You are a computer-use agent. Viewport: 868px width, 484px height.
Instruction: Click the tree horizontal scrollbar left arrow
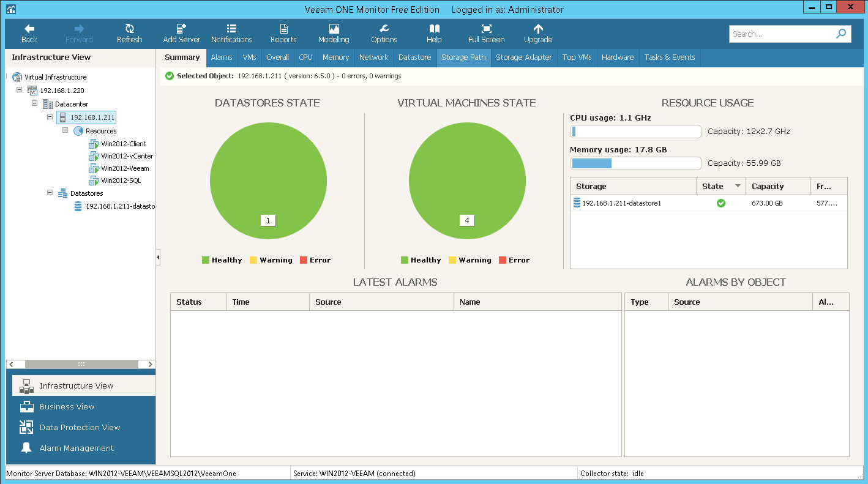(x=11, y=364)
